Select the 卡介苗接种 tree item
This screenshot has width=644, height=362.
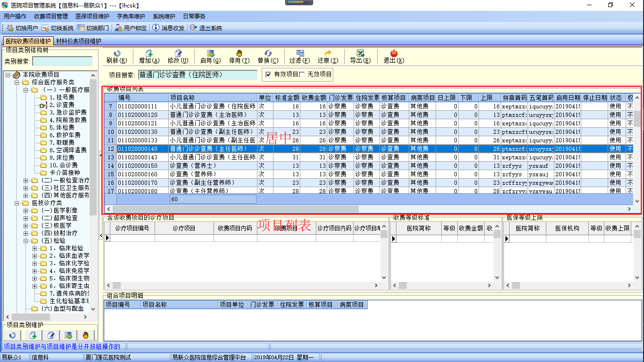point(65,173)
